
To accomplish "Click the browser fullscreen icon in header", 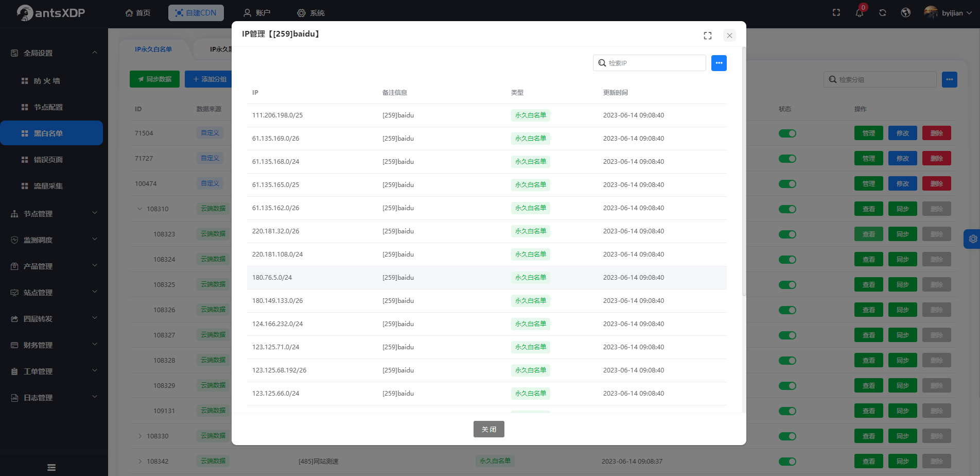I will click(x=836, y=13).
